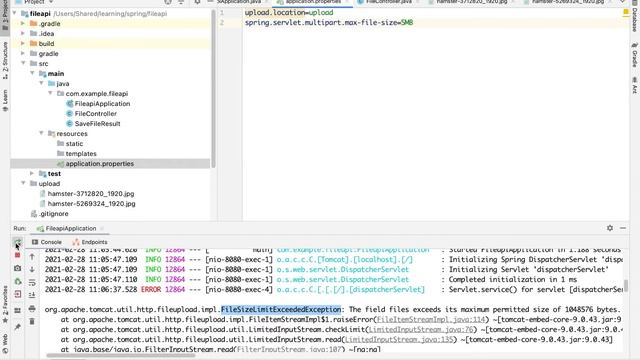Click the console vertical scrollbar thumb

(626, 285)
